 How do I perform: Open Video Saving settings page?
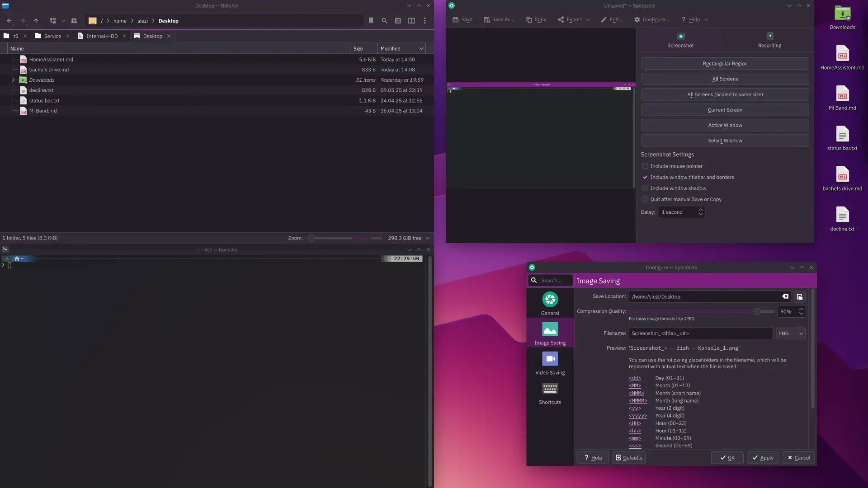550,363
